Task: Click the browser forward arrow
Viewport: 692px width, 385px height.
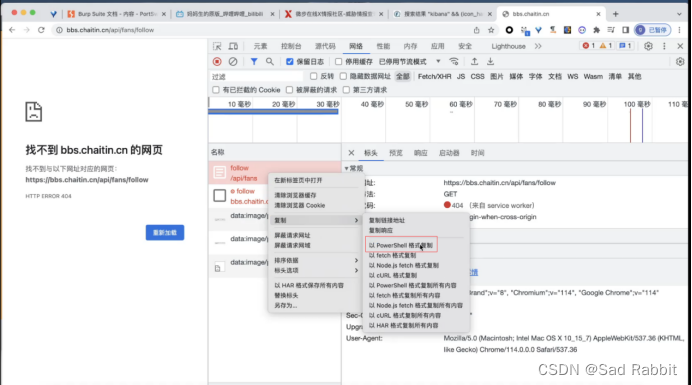Action: point(26,30)
